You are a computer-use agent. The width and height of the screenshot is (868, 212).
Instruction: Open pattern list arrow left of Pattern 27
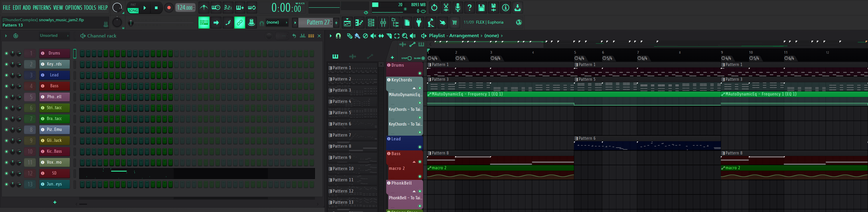(295, 23)
